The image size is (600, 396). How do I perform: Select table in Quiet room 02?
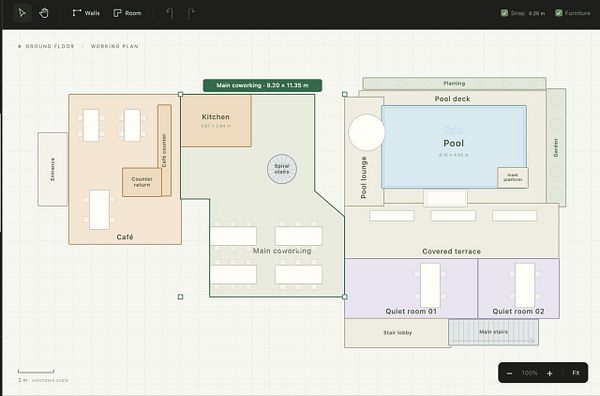coord(525,285)
